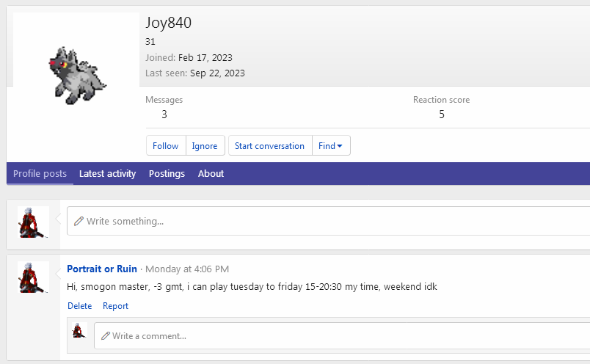
Task: Open the Latest activity tab
Action: coord(108,173)
